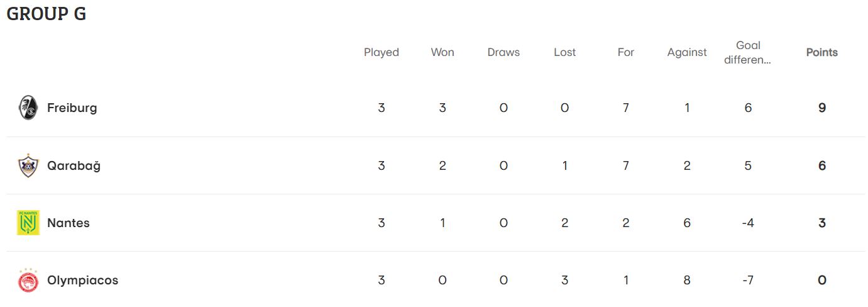Click the Freiburg club crest icon

[x=28, y=108]
